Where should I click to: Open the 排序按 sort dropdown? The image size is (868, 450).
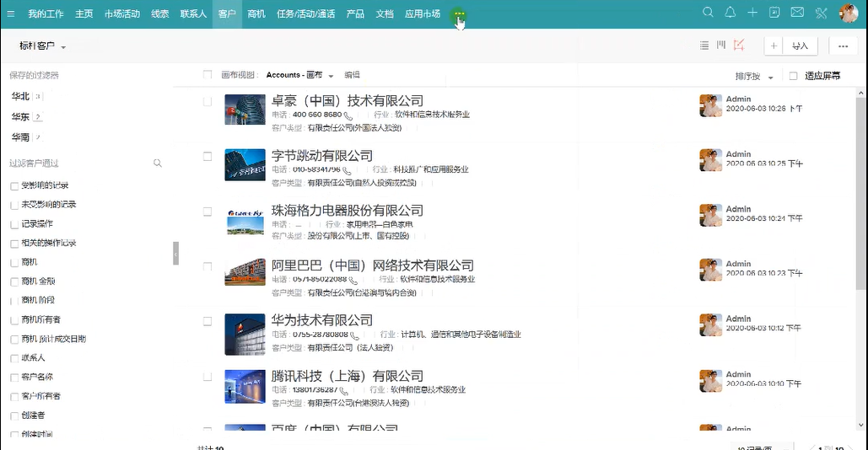click(753, 77)
